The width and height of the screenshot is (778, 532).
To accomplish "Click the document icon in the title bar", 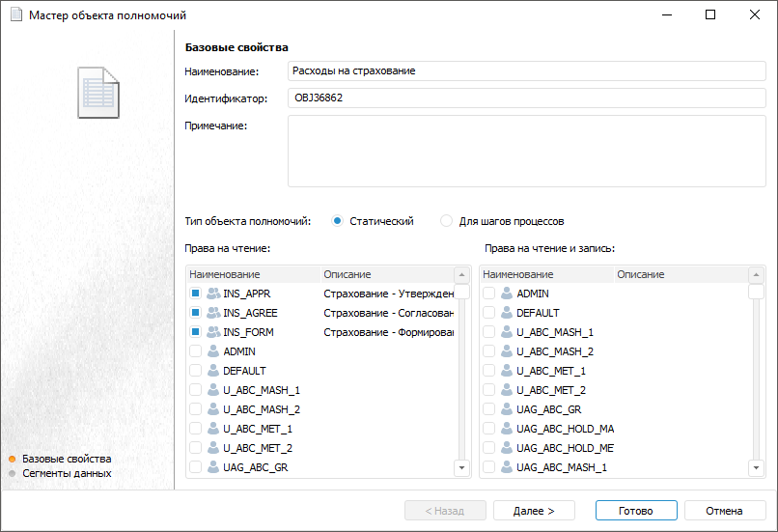I will point(14,15).
